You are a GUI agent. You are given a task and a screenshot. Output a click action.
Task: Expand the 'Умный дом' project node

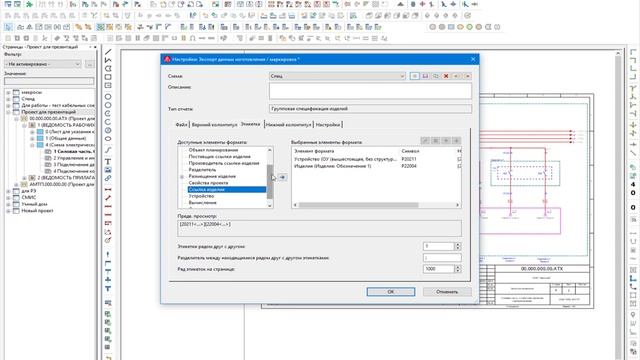click(9, 204)
